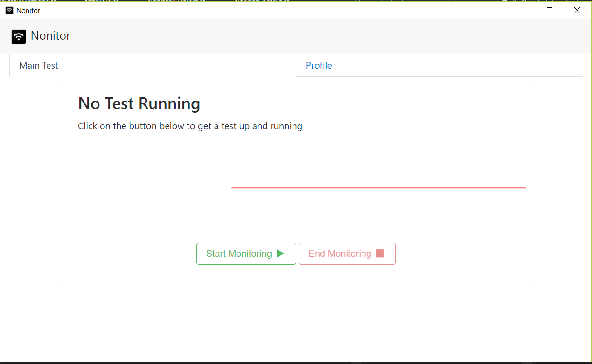Minimize the Nonitor window

(x=522, y=10)
